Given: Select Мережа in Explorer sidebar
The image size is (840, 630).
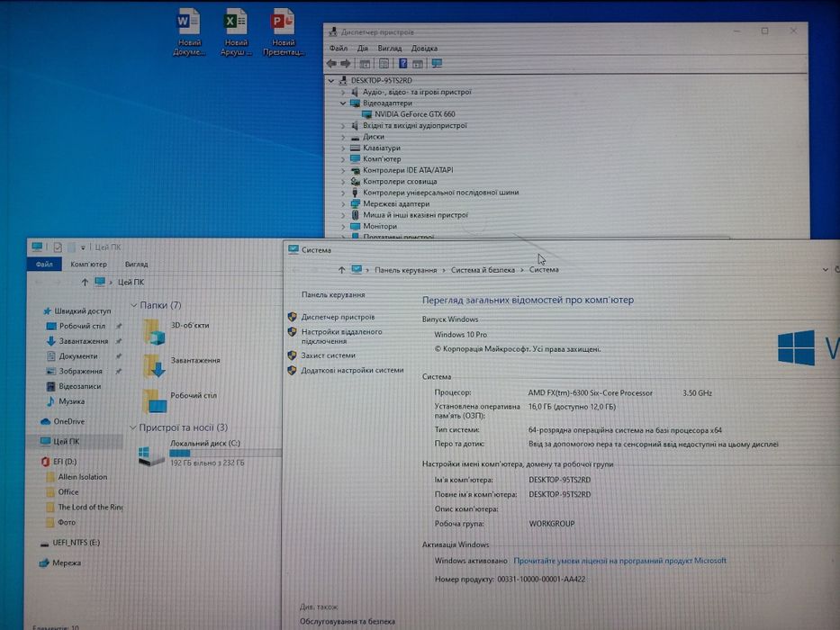Looking at the screenshot, I should [x=66, y=562].
